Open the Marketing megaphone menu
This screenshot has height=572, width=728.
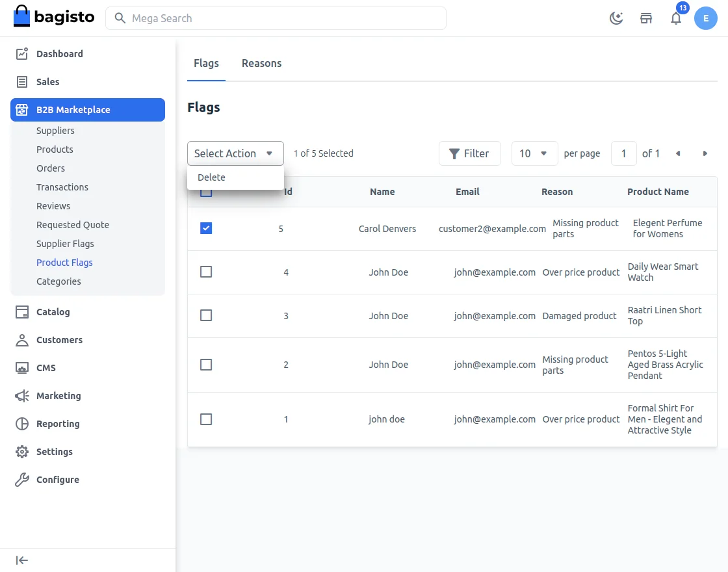point(58,396)
